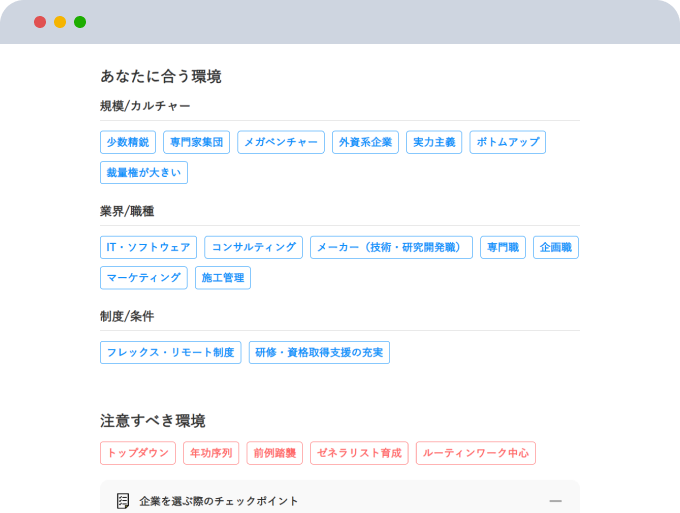
Task: Click the コンサルティング tag
Action: tap(254, 247)
